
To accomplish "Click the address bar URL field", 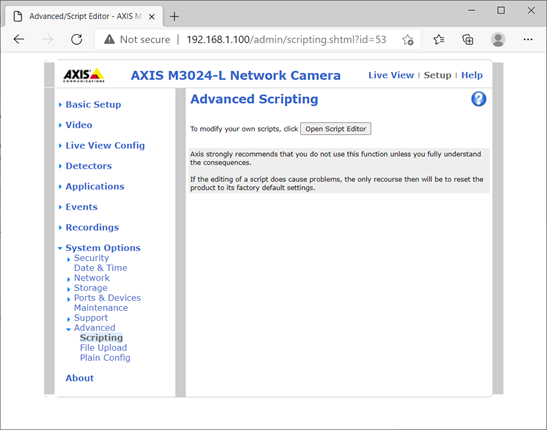I will click(x=286, y=39).
